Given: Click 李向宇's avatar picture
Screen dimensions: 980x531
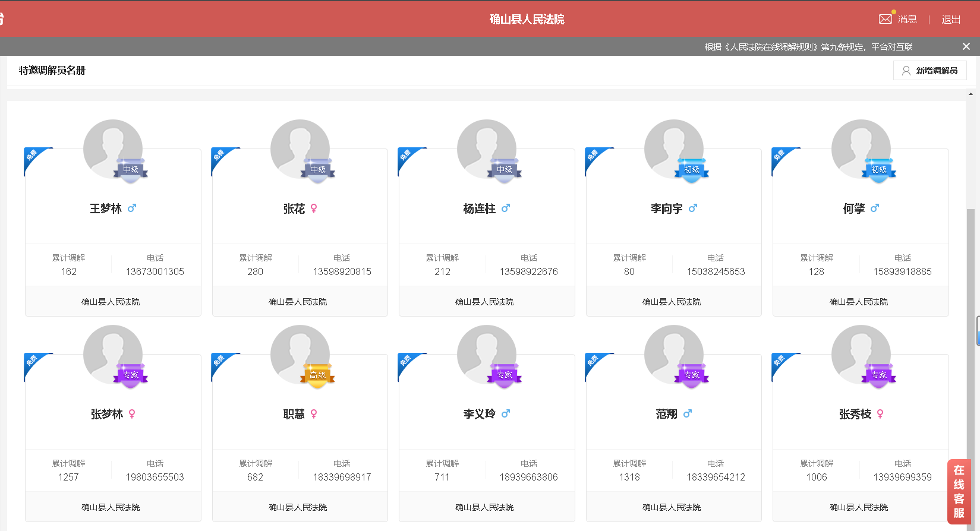Looking at the screenshot, I should click(x=674, y=149).
